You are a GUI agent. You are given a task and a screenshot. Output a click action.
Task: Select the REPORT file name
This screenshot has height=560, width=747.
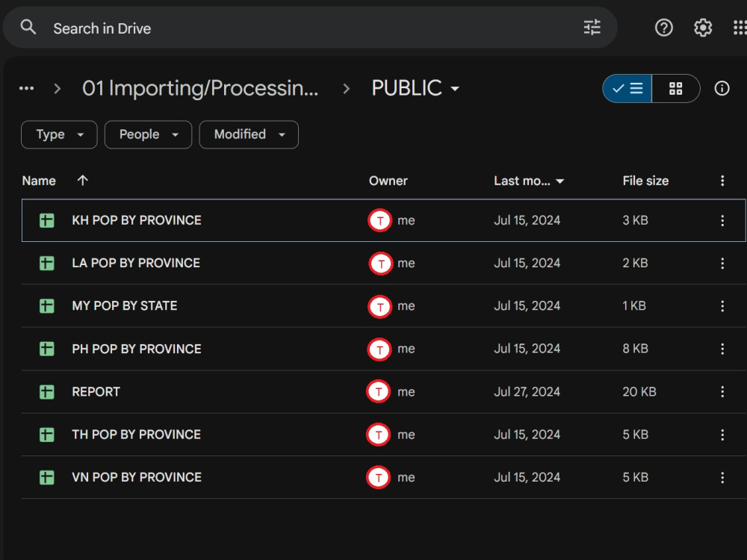pyautogui.click(x=96, y=392)
